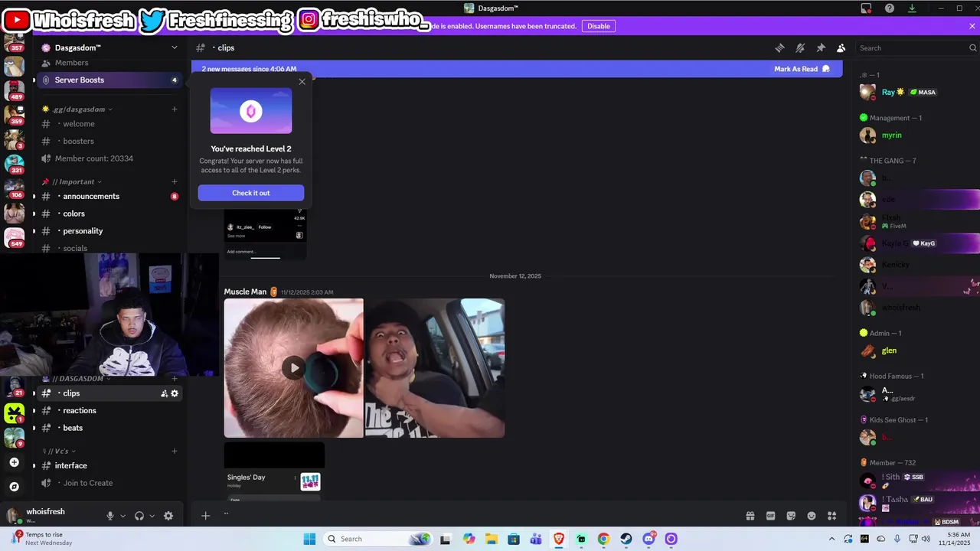Open Windows Start menu
The height and width of the screenshot is (551, 980).
pyautogui.click(x=309, y=539)
